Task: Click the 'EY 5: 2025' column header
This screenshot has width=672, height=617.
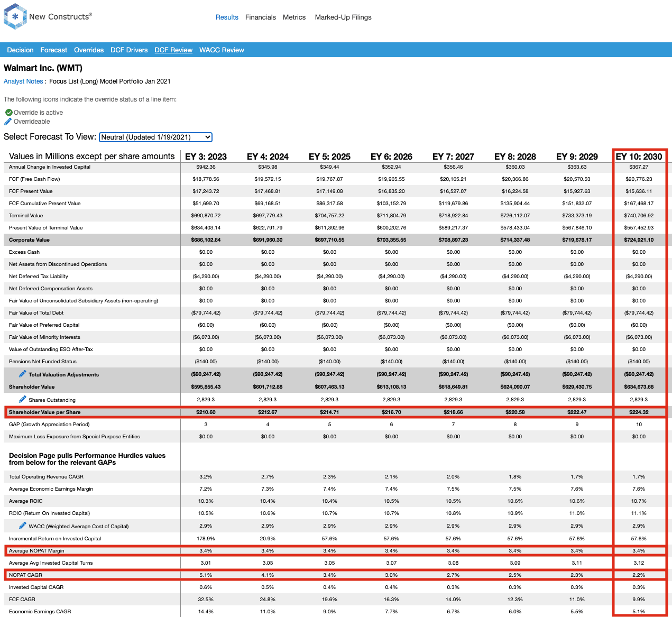Action: [x=329, y=156]
